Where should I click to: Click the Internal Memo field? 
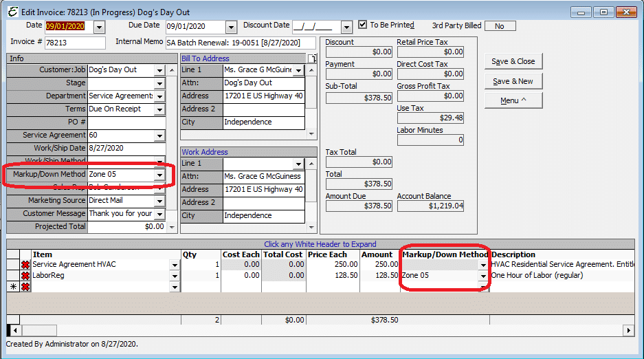click(241, 43)
